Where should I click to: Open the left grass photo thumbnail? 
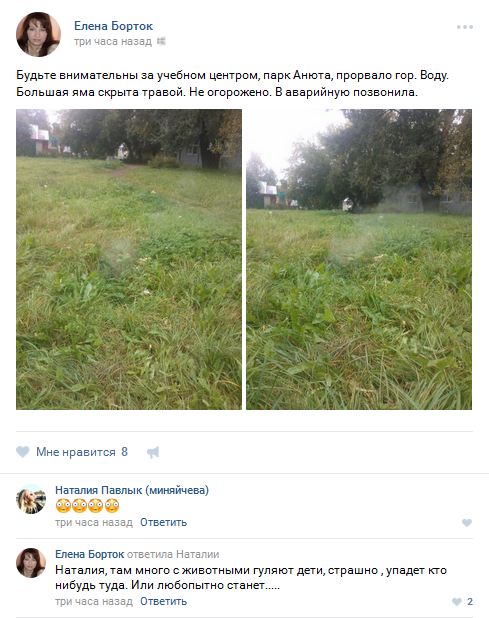129,259
